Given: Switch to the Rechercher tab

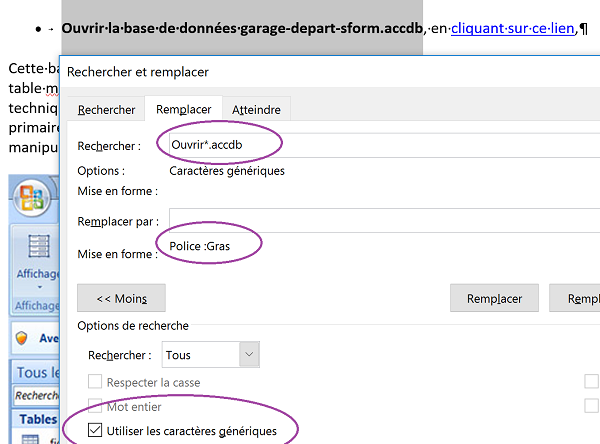Looking at the screenshot, I should click(106, 110).
